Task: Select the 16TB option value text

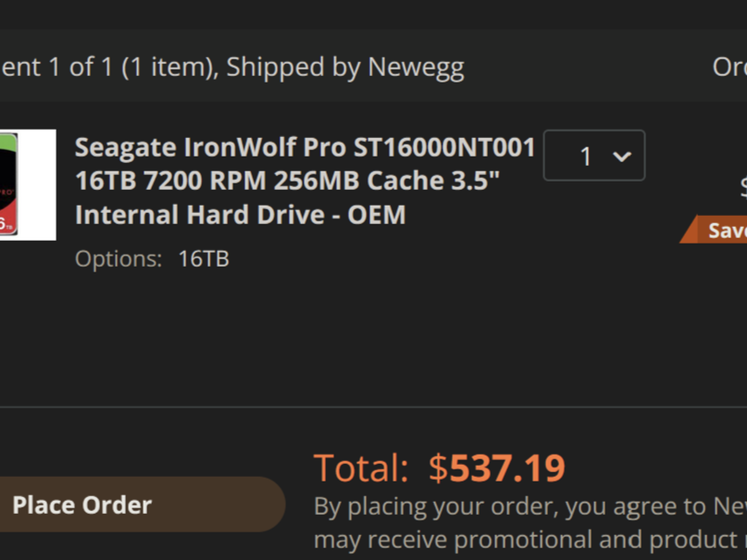Action: (204, 258)
